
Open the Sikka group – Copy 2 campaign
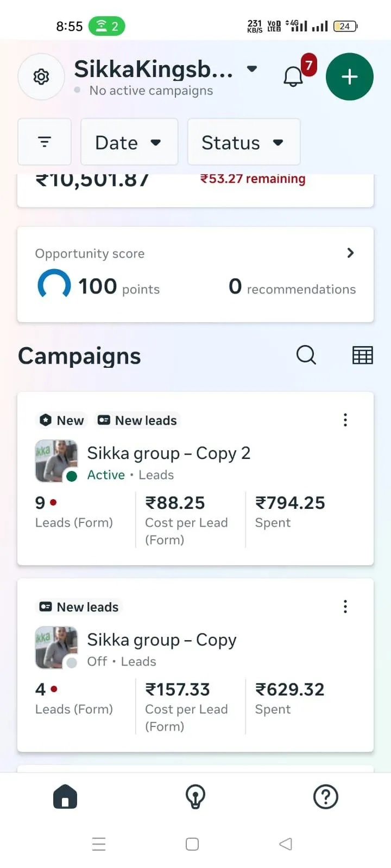(x=168, y=453)
